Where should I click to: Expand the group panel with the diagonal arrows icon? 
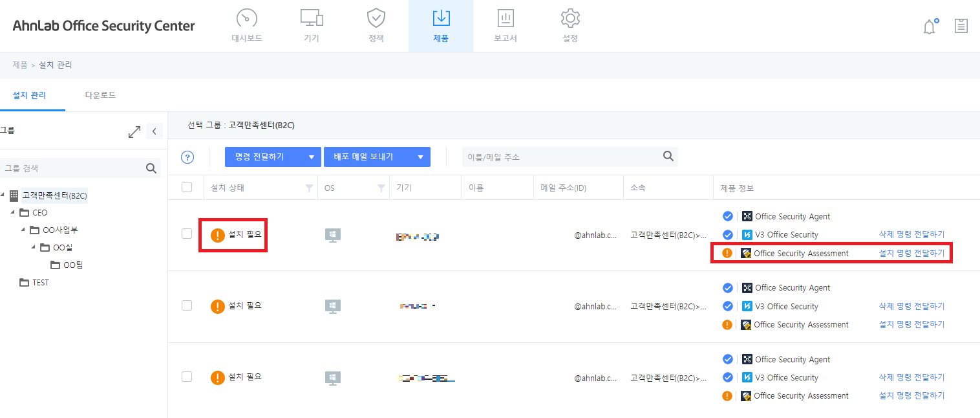(134, 132)
